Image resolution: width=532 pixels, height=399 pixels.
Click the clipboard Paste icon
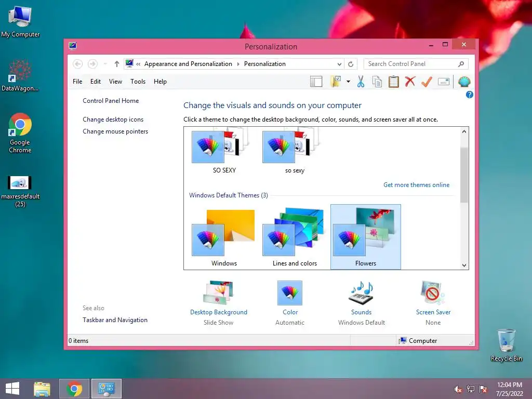coord(394,82)
